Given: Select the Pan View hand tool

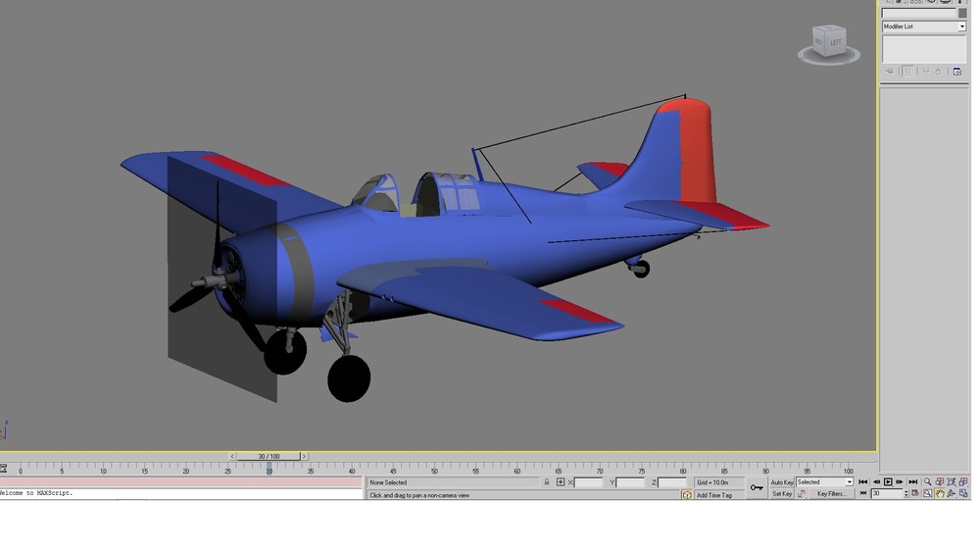Looking at the screenshot, I should 940,493.
